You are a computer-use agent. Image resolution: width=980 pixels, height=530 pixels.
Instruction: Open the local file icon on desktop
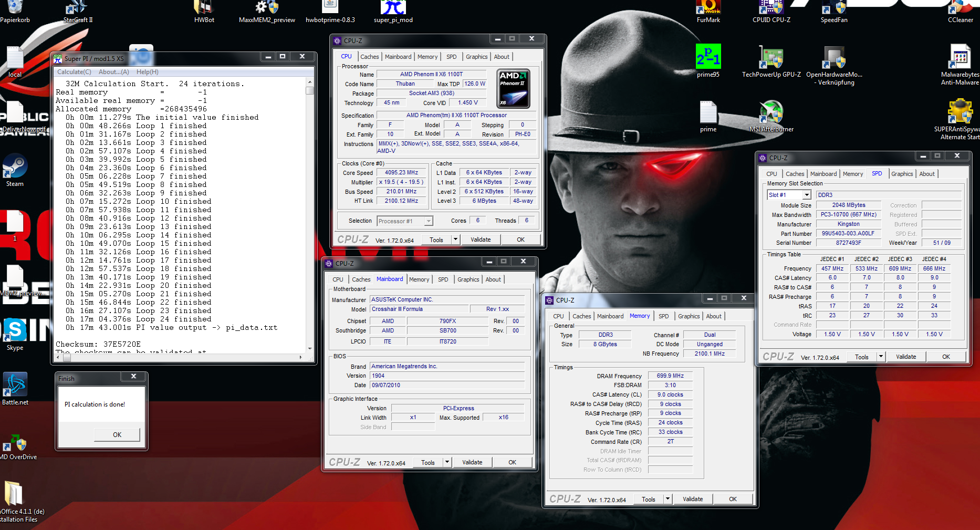(x=15, y=62)
